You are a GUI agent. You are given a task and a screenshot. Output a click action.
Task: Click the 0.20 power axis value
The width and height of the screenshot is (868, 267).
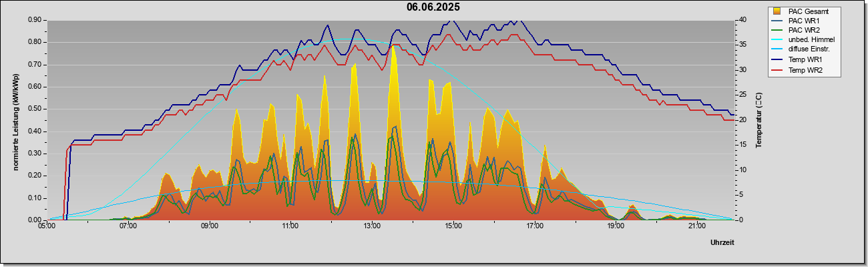35,176
